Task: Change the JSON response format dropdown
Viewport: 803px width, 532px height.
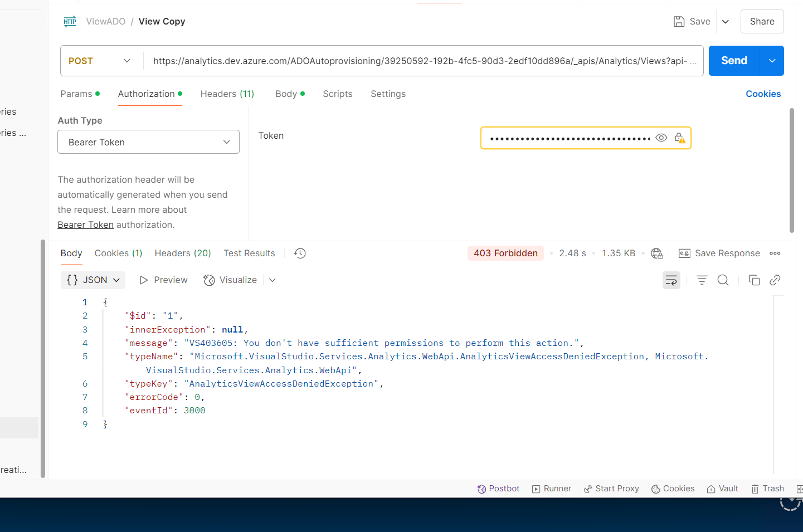Action: click(x=93, y=280)
